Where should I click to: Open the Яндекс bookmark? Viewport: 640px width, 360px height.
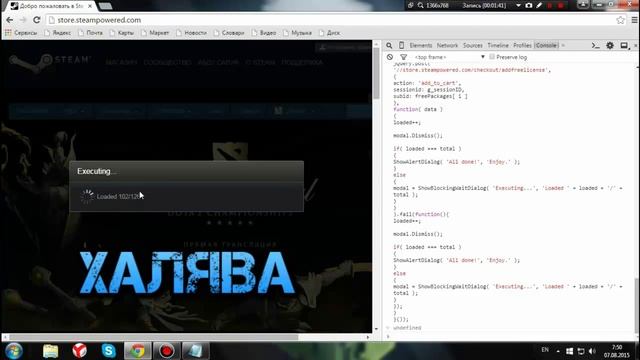[x=58, y=33]
